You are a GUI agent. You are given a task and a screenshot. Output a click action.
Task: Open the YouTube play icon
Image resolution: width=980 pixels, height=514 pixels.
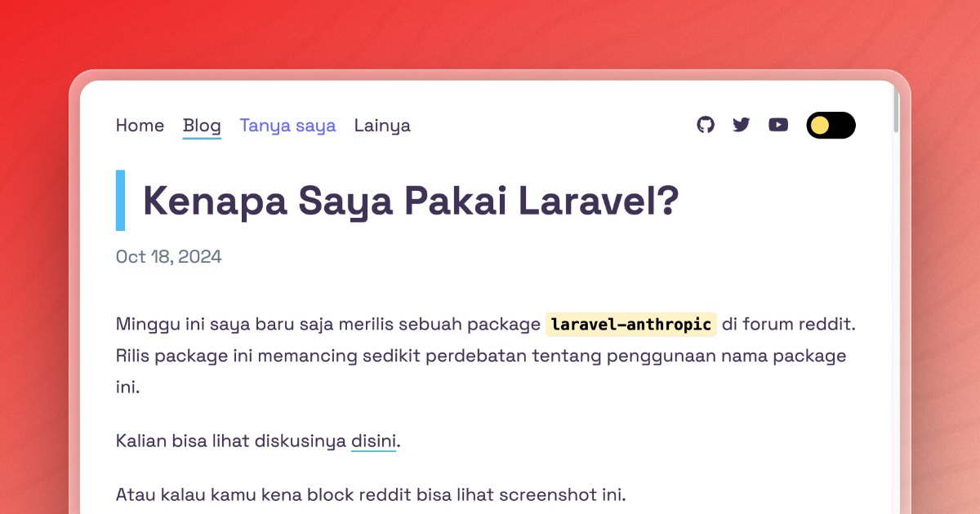pyautogui.click(x=777, y=125)
